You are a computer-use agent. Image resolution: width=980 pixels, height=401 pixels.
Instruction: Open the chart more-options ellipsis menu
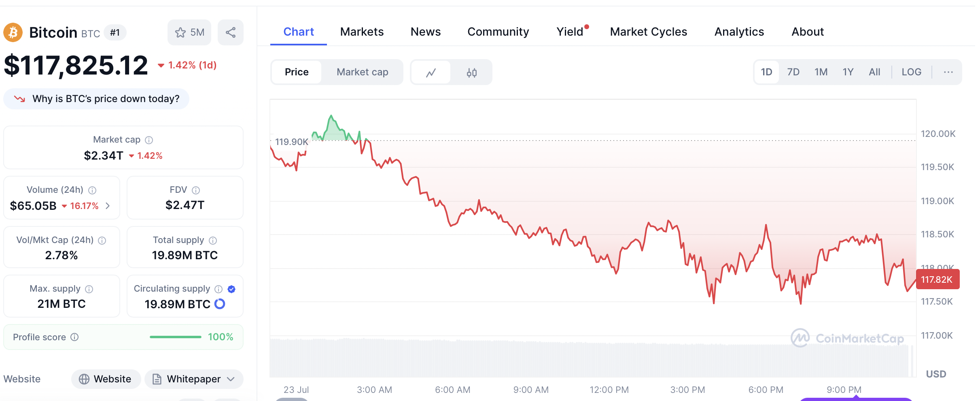click(x=948, y=72)
